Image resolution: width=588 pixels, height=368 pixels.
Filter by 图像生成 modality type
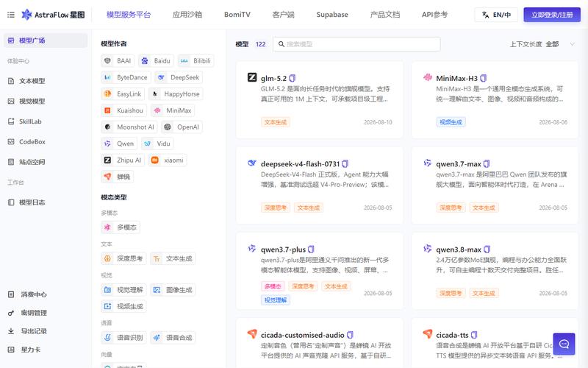click(173, 290)
